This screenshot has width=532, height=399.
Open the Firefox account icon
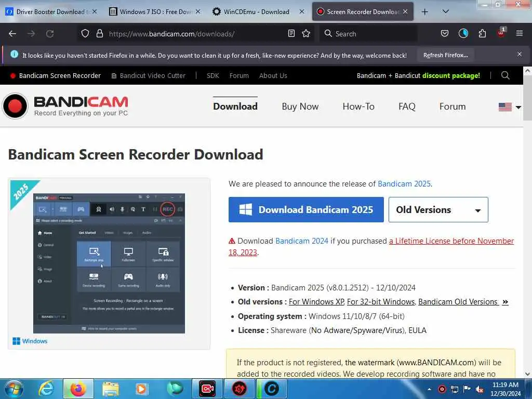pos(463,34)
